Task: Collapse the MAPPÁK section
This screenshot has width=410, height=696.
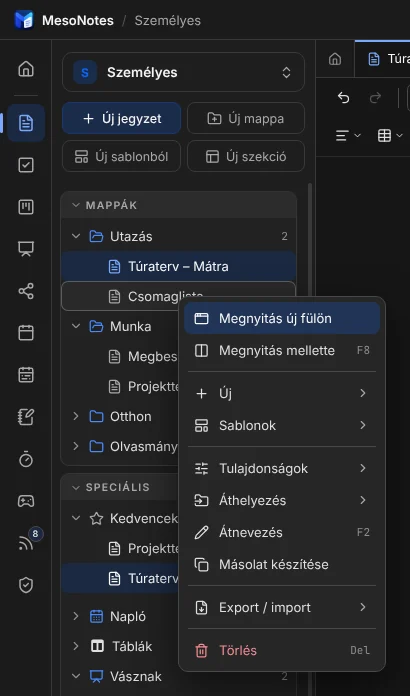Action: pos(76,205)
